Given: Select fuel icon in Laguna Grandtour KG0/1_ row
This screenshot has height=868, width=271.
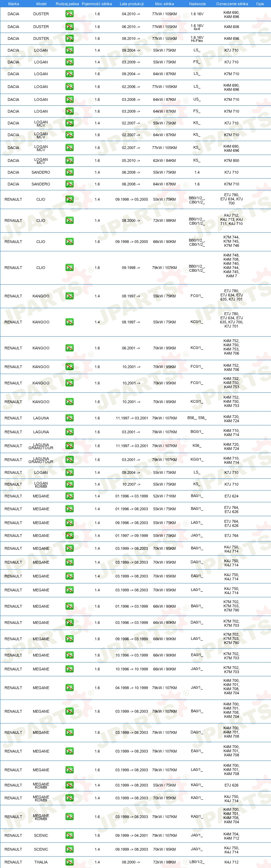Looking at the screenshot, I should (69, 460).
